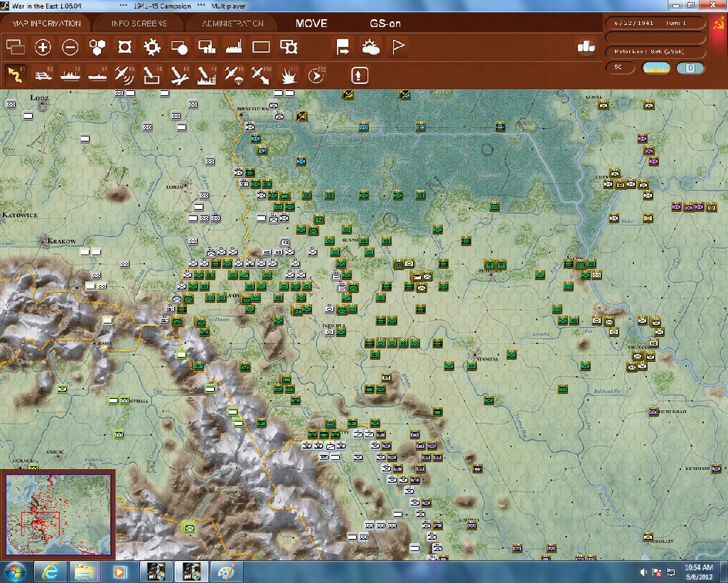This screenshot has height=583, width=728.
Task: Click the date and Turn 1 display
Action: [655, 23]
